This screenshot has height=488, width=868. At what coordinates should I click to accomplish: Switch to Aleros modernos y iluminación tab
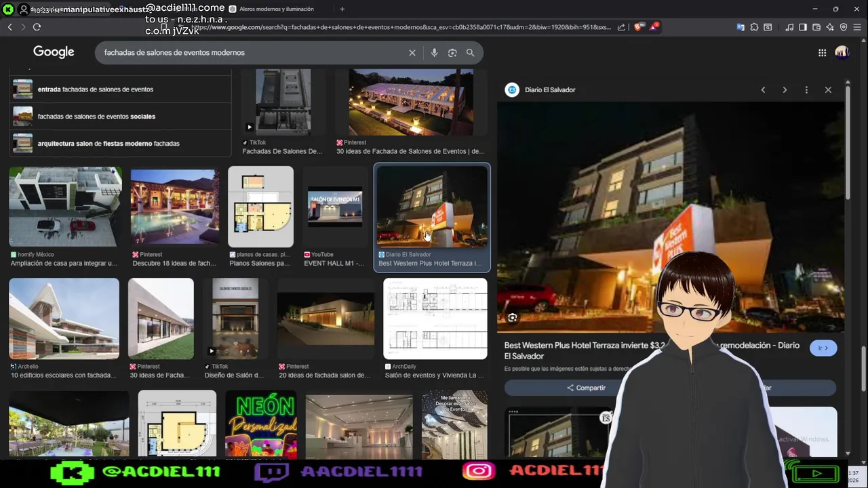276,9
